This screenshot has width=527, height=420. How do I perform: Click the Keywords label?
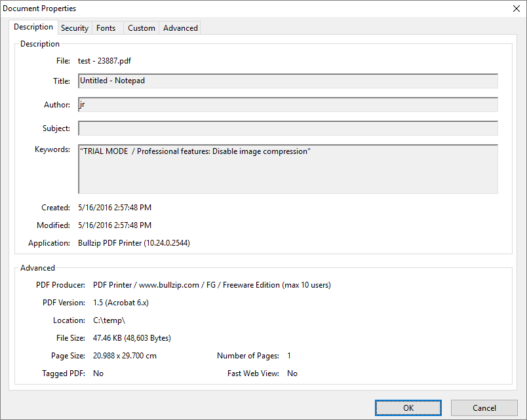coord(52,149)
